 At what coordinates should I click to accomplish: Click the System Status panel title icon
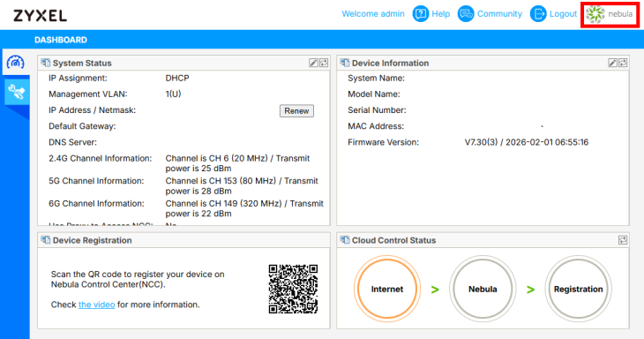(x=46, y=63)
